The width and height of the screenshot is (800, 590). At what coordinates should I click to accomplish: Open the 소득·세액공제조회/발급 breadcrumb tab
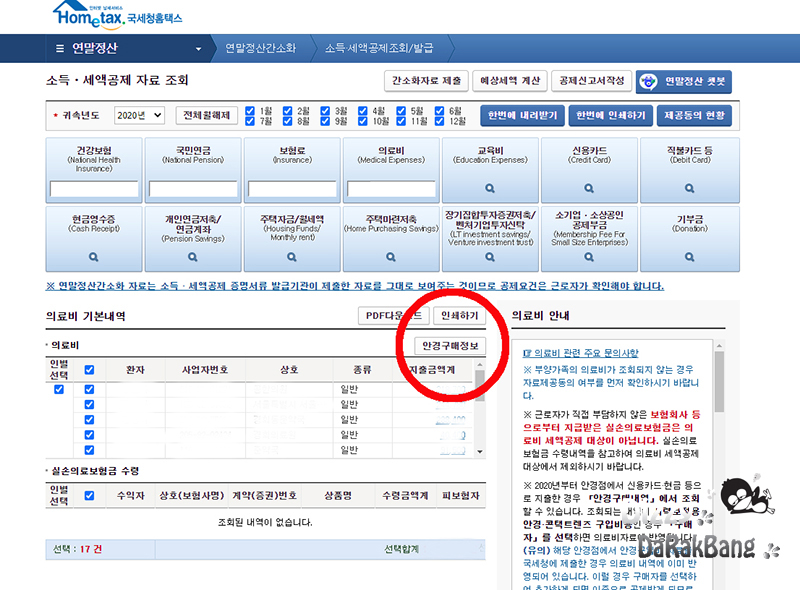click(379, 48)
